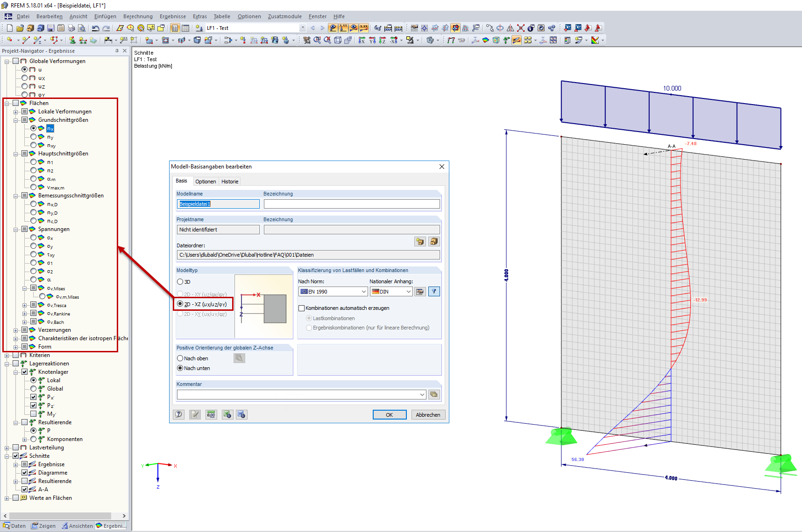
Task: Select Nach unten Z-axis orientation
Action: point(180,368)
